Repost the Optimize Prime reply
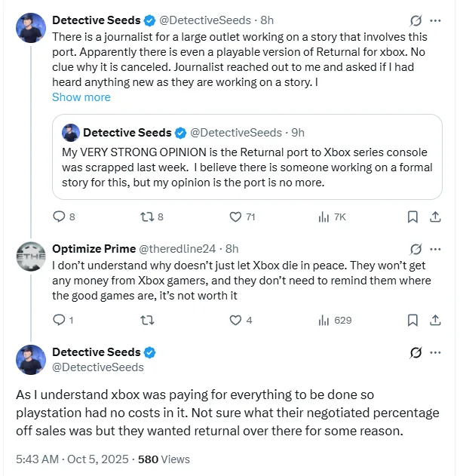The height and width of the screenshot is (476, 460). [x=146, y=320]
